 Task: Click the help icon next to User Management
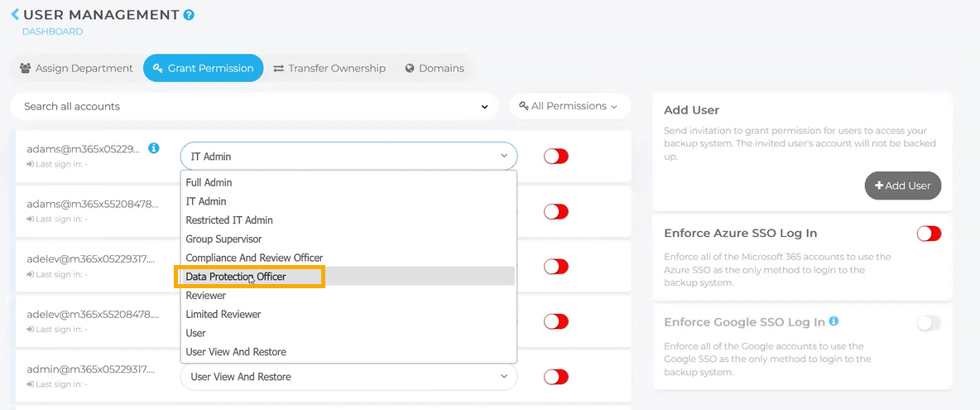click(x=190, y=15)
